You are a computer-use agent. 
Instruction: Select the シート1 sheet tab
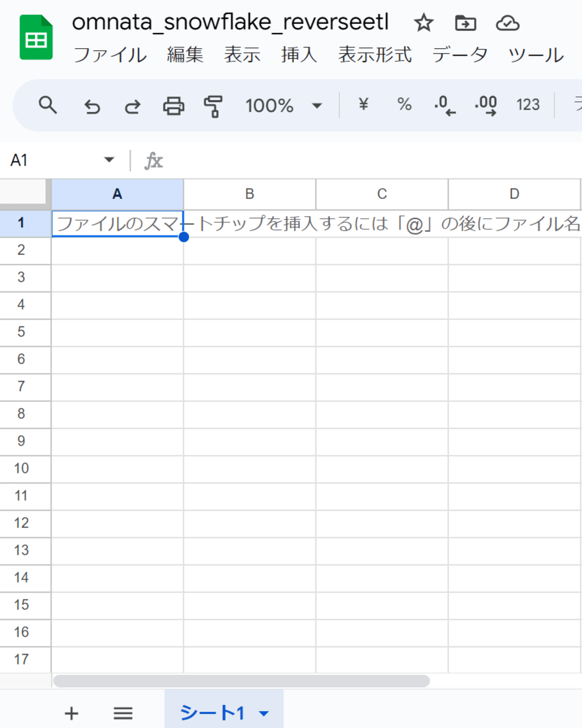pyautogui.click(x=224, y=709)
